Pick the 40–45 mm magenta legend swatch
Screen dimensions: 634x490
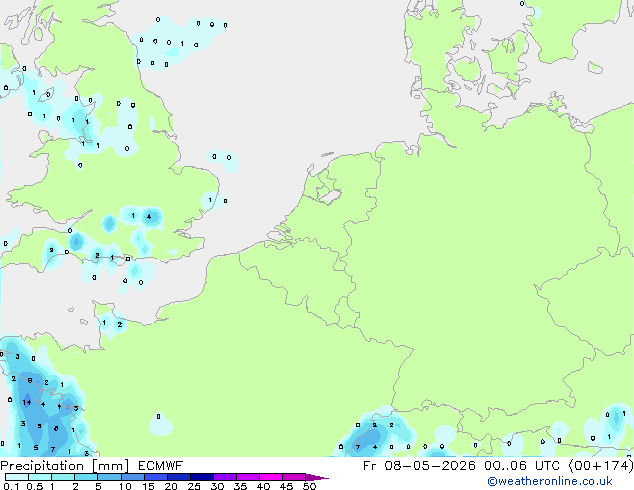(271, 477)
